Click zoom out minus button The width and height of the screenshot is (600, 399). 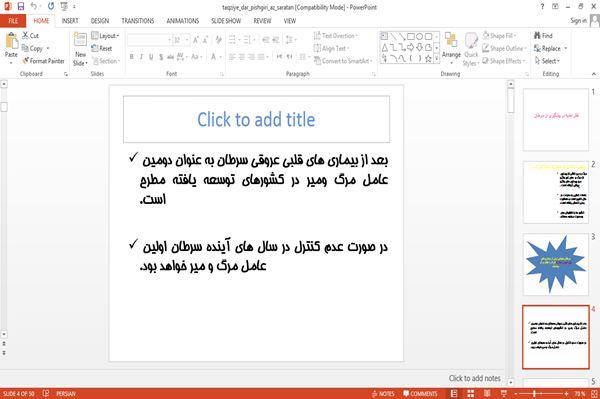(x=516, y=393)
